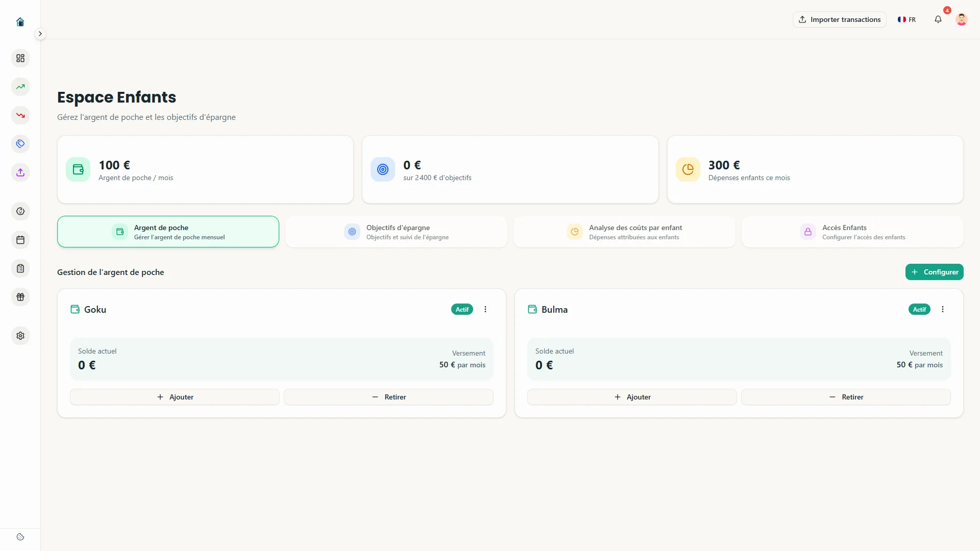Click Importer transactions button

pyautogui.click(x=840, y=19)
